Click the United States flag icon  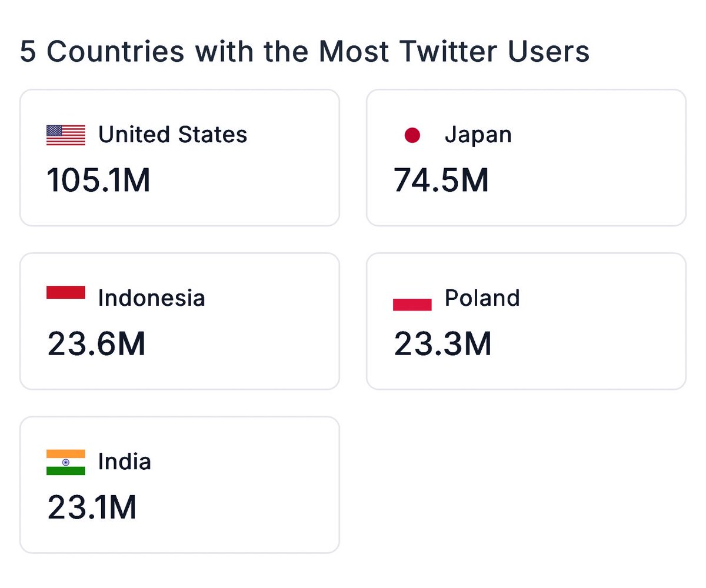tap(66, 135)
